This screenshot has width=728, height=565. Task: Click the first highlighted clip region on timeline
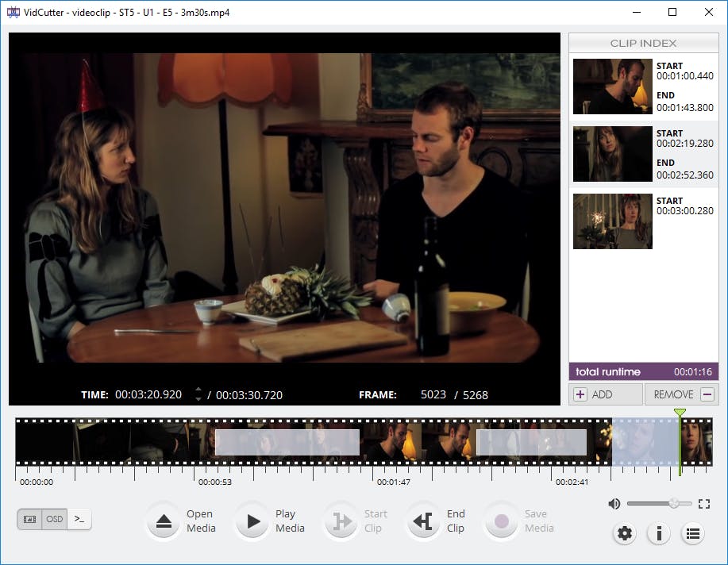287,443
